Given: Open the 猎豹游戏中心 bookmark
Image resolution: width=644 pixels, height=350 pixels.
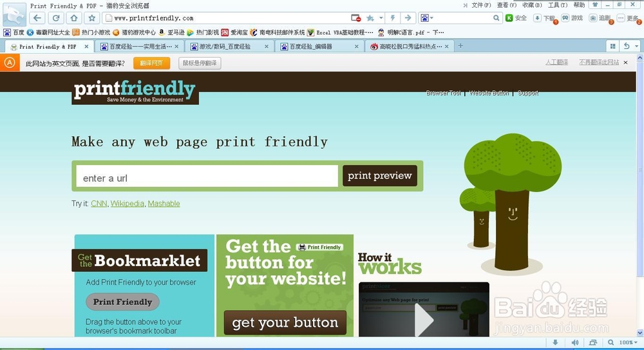Looking at the screenshot, I should (x=134, y=32).
